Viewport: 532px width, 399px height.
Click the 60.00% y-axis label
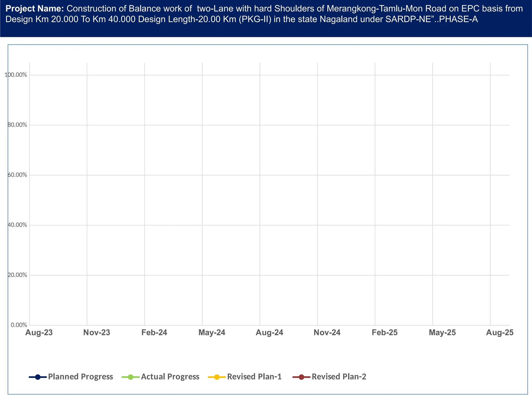click(17, 175)
